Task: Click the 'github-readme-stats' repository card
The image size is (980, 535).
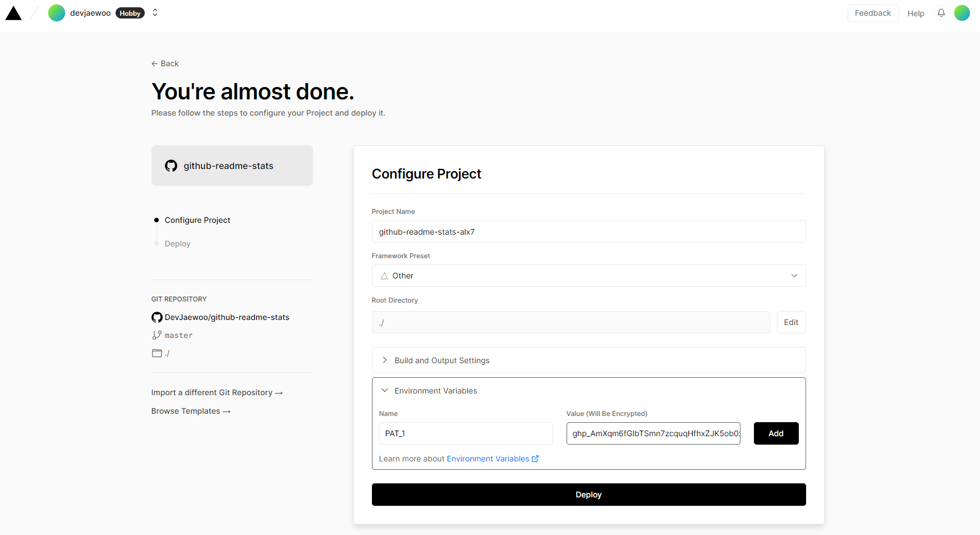Action: [x=232, y=166]
